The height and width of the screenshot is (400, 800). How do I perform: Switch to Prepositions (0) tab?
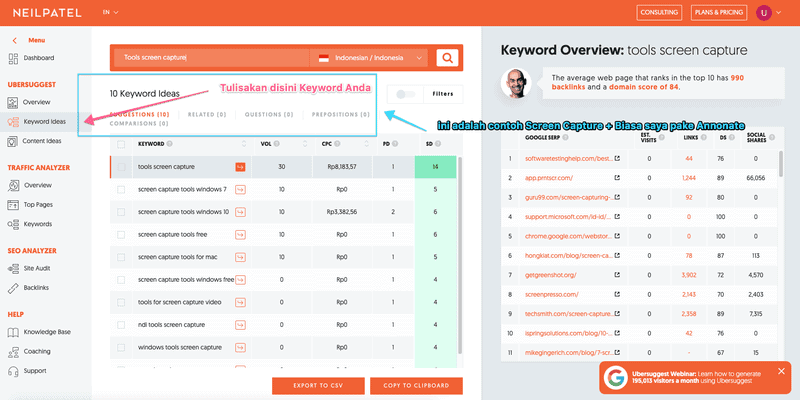[x=341, y=115]
